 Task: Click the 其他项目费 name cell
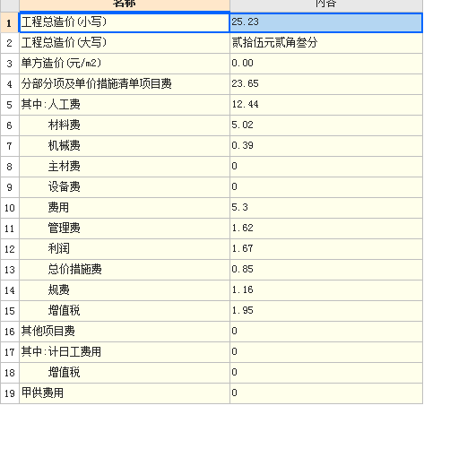click(x=125, y=332)
